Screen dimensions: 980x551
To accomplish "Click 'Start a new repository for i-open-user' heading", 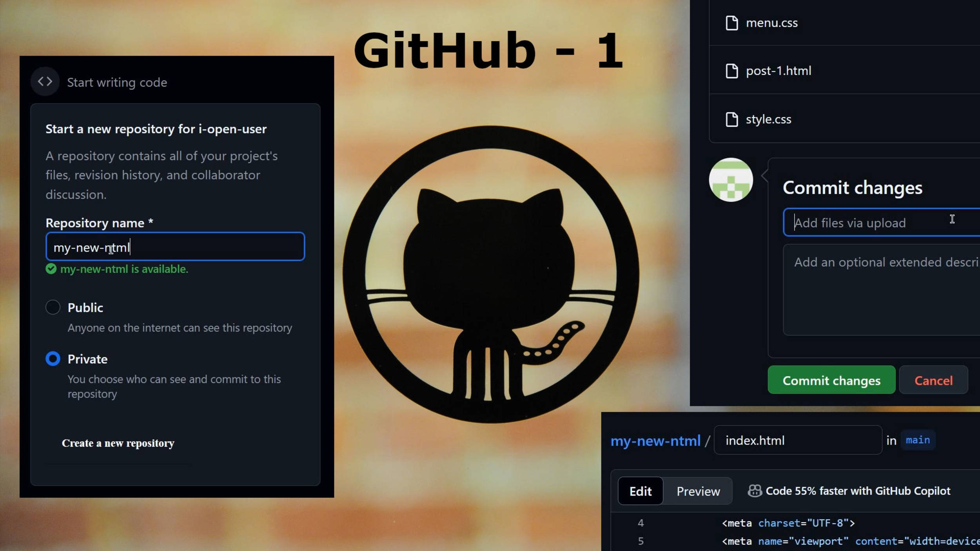I will pos(156,129).
